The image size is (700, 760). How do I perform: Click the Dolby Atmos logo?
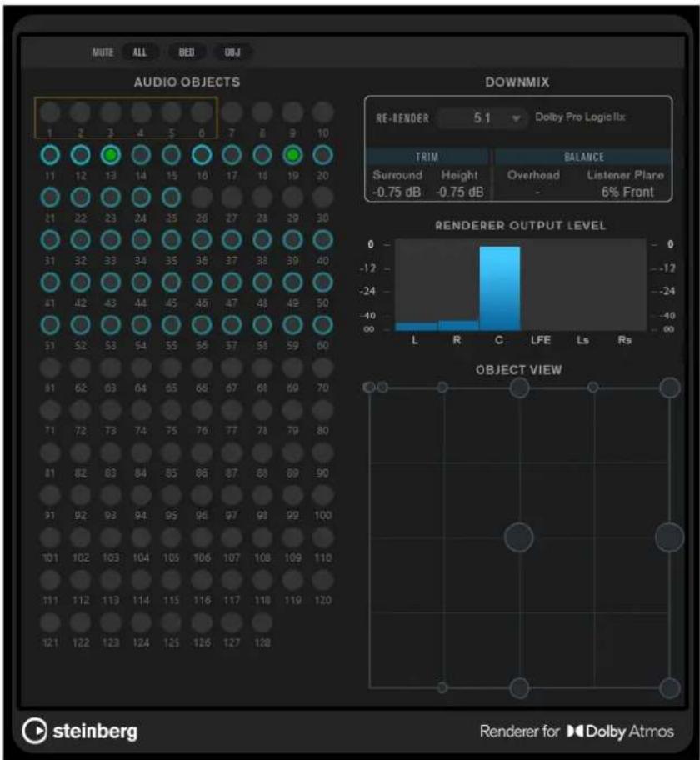point(621,732)
